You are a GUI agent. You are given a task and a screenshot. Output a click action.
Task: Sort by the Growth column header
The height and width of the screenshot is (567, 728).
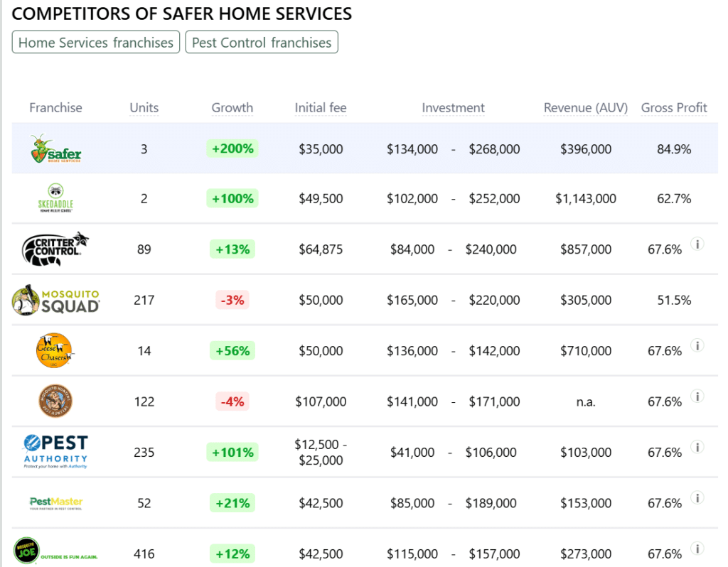click(232, 108)
